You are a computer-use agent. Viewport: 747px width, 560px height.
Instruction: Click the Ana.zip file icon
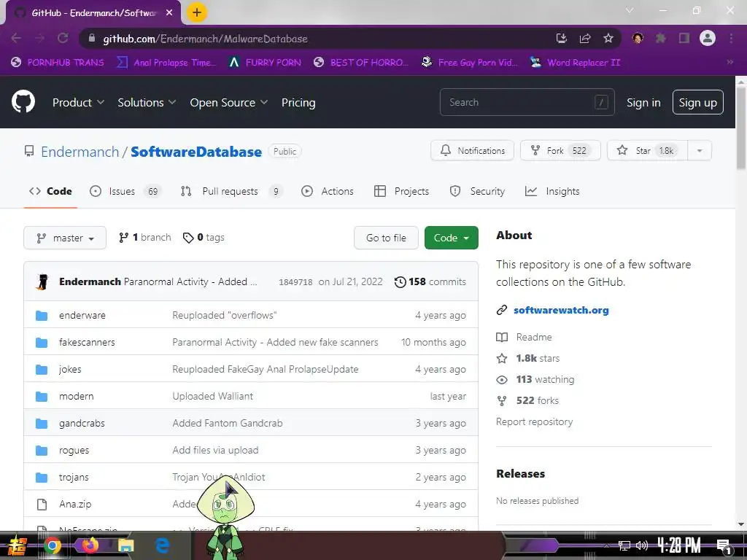coord(42,505)
